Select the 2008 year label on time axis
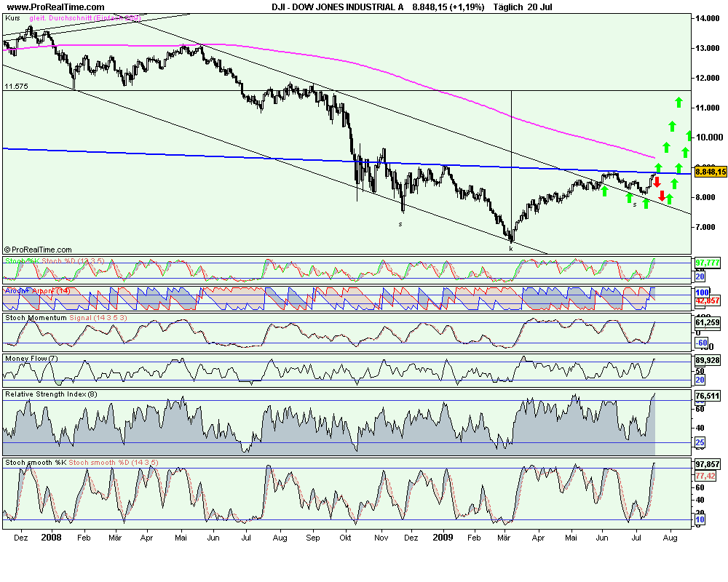The image size is (728, 582). pos(51,538)
